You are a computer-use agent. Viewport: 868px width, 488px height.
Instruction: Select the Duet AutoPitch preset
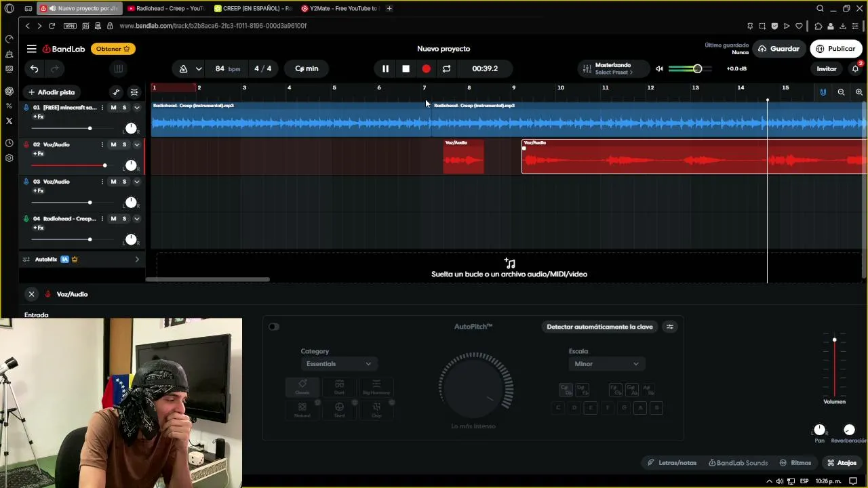coord(339,387)
